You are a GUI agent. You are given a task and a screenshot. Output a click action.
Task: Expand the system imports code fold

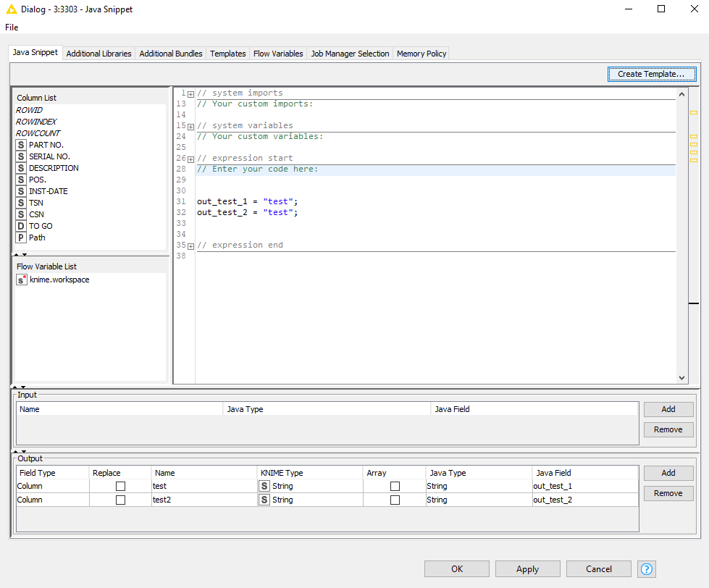pyautogui.click(x=191, y=93)
